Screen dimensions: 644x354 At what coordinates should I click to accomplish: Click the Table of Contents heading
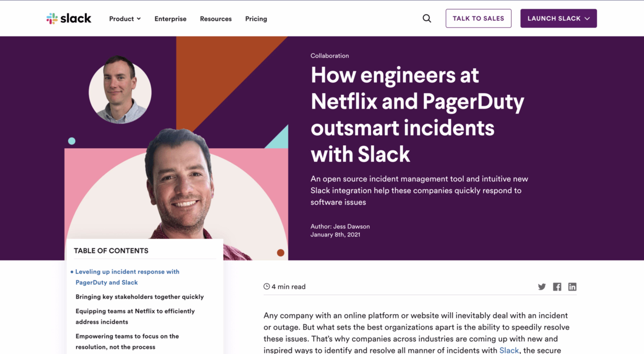[x=111, y=251]
